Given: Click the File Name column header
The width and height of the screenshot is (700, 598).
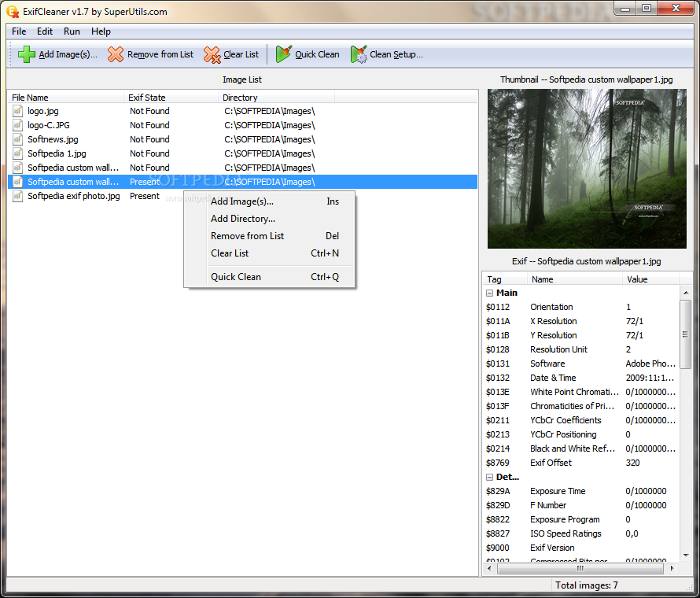Looking at the screenshot, I should tap(66, 98).
